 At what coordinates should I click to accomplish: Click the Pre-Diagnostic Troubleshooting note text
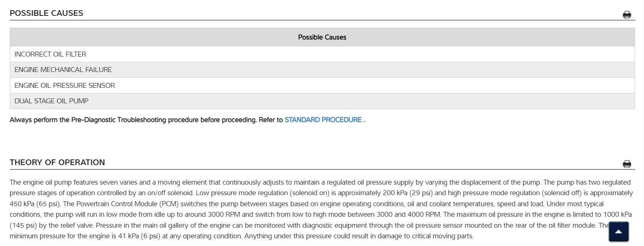pyautogui.click(x=146, y=120)
